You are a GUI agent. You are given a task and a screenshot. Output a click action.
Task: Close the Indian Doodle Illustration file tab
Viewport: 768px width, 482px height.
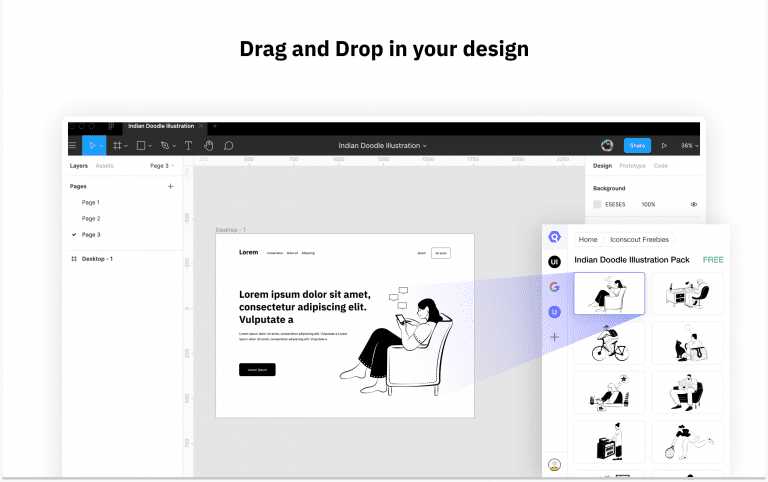point(201,126)
